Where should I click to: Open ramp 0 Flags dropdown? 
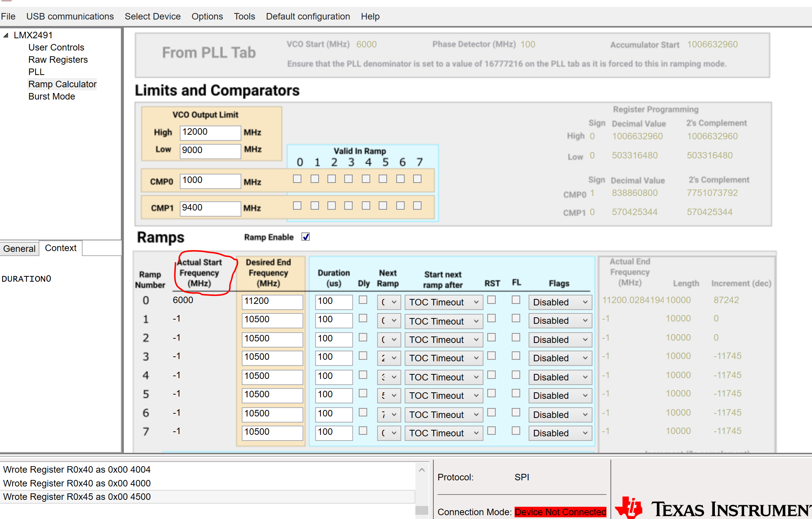tap(560, 302)
